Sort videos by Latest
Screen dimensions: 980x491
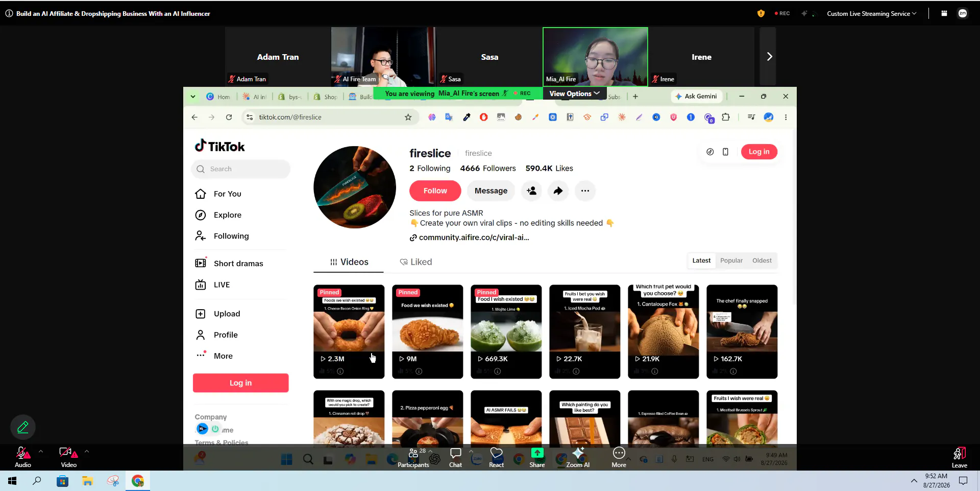tap(701, 261)
